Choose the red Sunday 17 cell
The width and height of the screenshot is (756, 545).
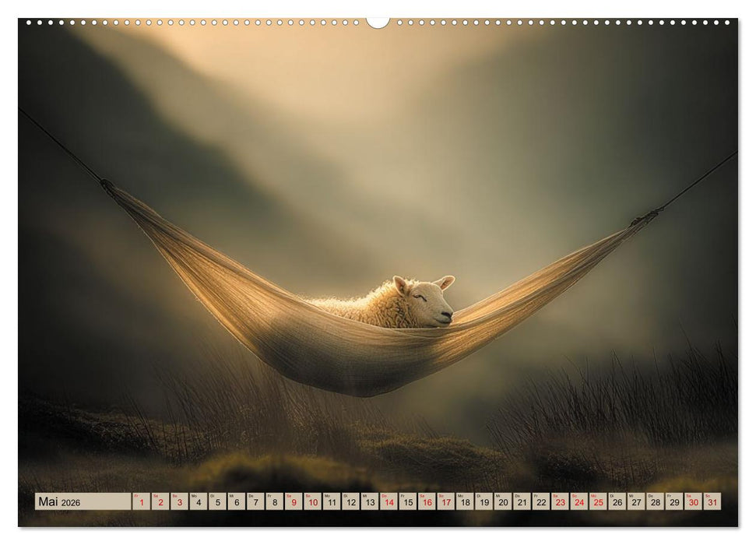pos(445,502)
